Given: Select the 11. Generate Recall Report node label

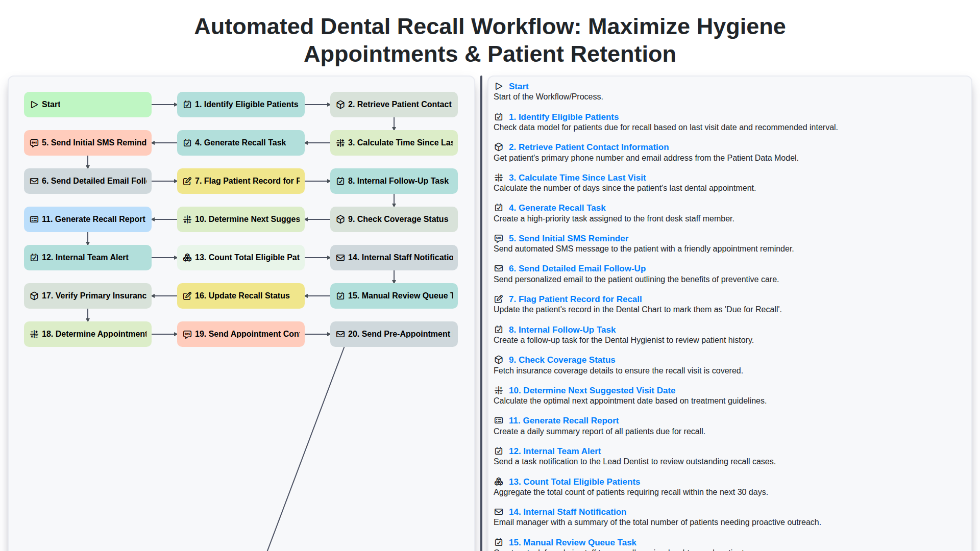Looking at the screenshot, I should tap(93, 219).
